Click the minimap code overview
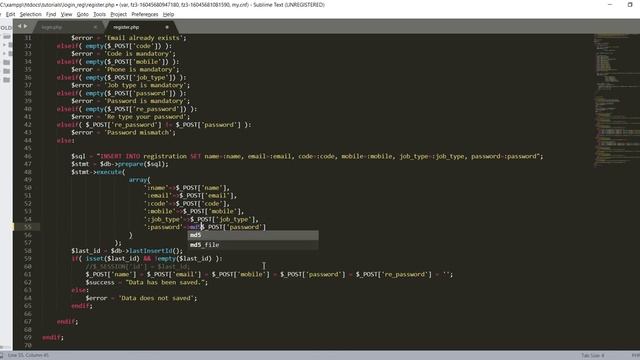Viewport: 640px width, 360px height. (x=616, y=100)
